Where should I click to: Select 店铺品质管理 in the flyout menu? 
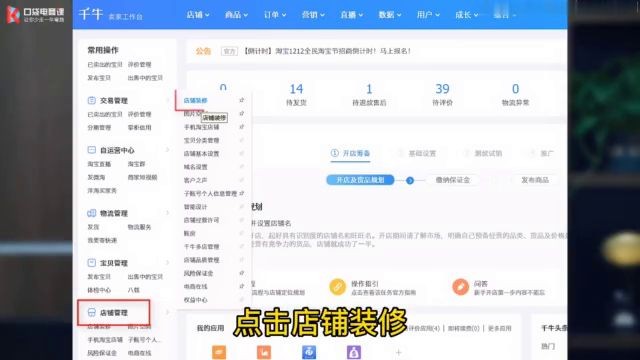tap(202, 260)
